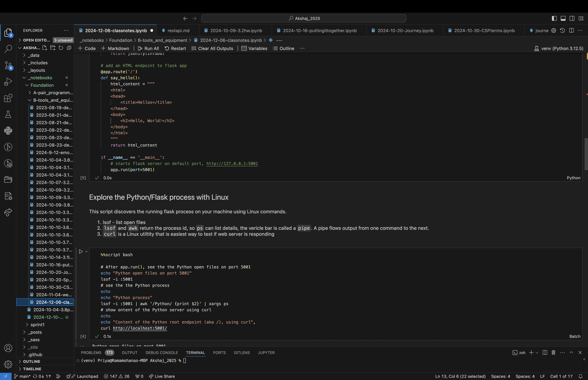588x380 pixels.
Task: Open http://127.0.0.1:5001 link in comment
Action: 232,164
